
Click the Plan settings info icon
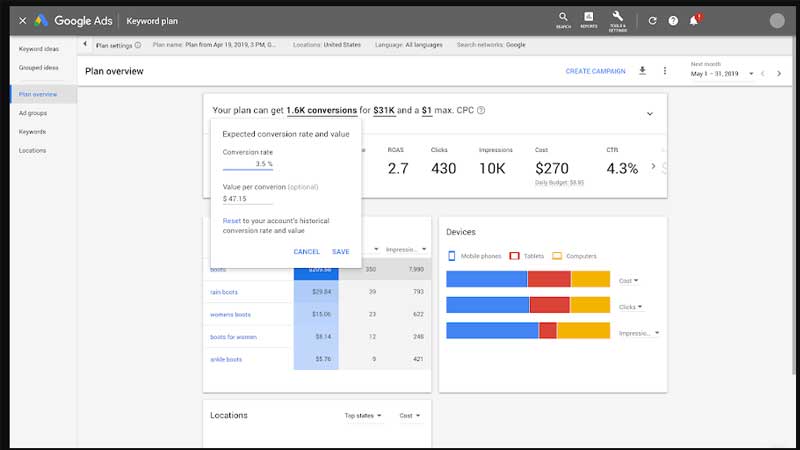click(138, 45)
